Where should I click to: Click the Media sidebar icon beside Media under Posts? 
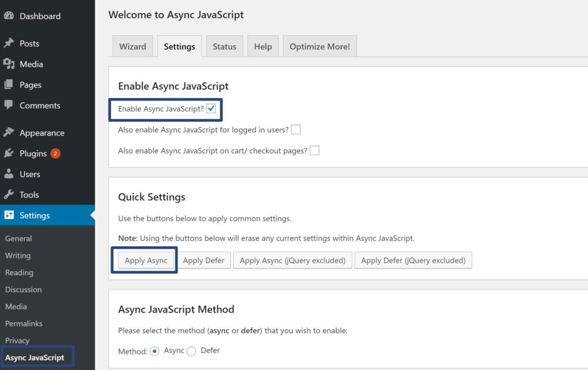click(9, 64)
